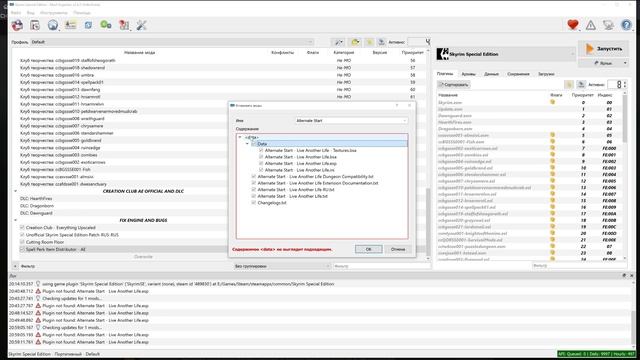Image resolution: width=640 pixels, height=360 pixels.
Task: Click the warning icon on first 'Plugin not found' log entry
Action: 38,291
